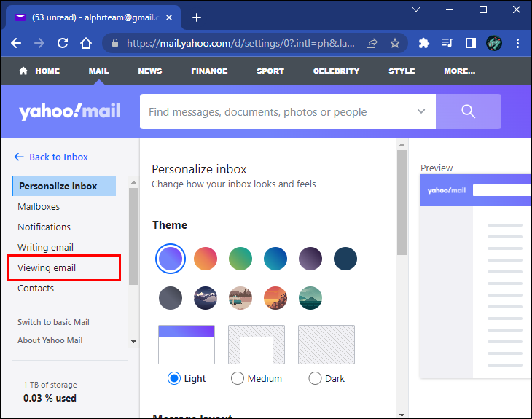
Task: Click the Back to Inbox arrow icon
Action: click(19, 157)
